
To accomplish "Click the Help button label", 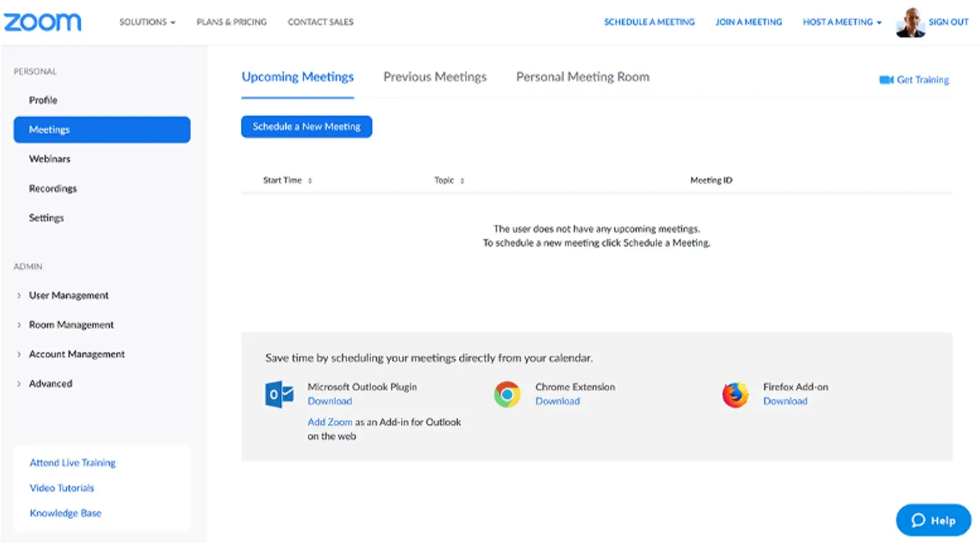I will point(943,520).
